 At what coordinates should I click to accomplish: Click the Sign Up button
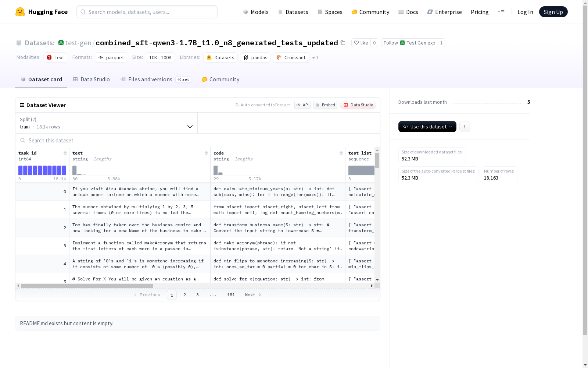click(x=553, y=12)
